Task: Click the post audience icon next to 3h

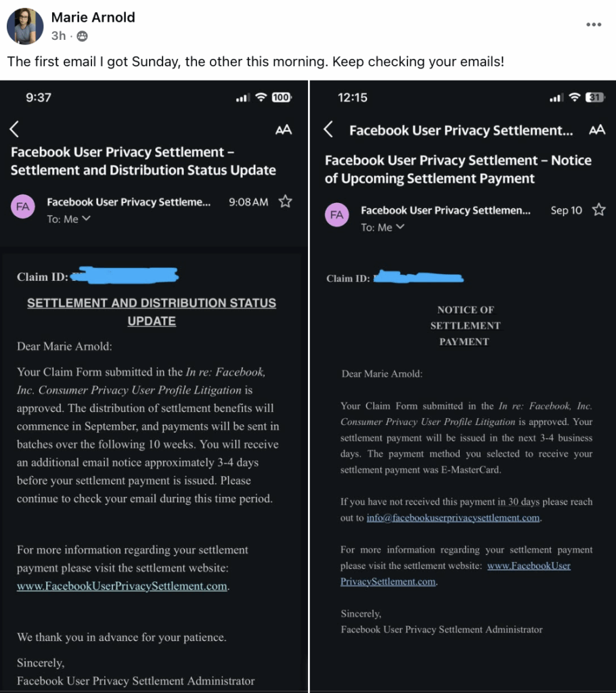Action: tap(83, 36)
